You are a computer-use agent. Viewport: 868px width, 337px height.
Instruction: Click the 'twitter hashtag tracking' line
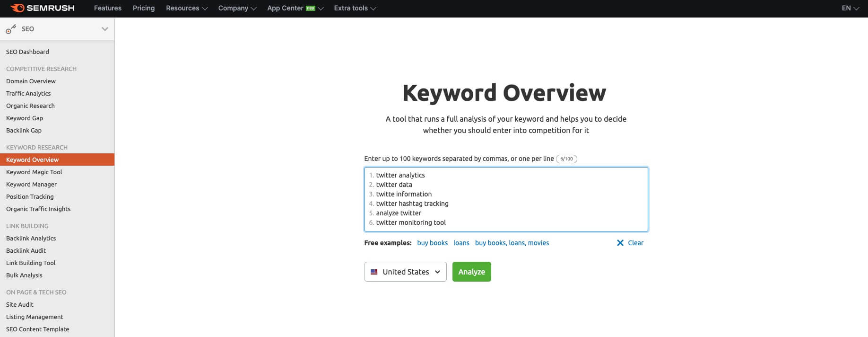(412, 204)
